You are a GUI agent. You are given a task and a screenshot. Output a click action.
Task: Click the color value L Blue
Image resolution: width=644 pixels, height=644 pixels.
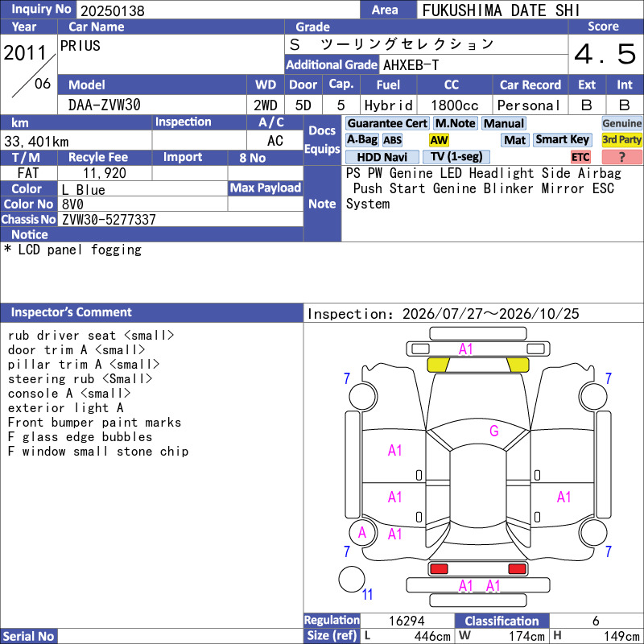click(84, 190)
